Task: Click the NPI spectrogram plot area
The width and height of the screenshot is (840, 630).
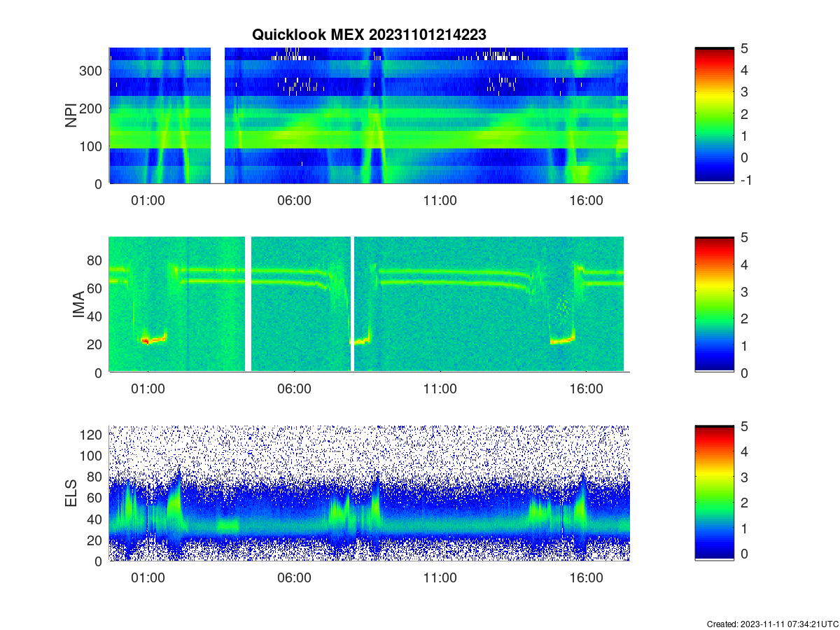Action: (x=369, y=115)
